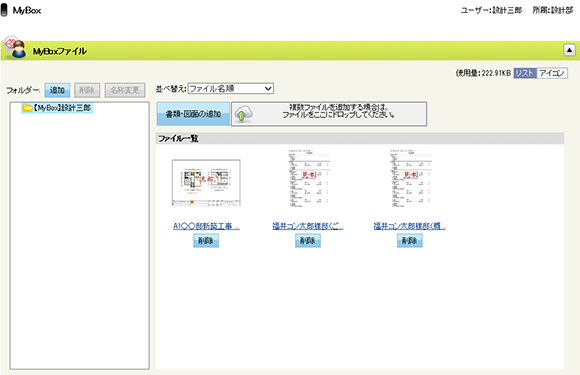The height and width of the screenshot is (375, 580).
Task: Open the floor plan drawing thumbnail
Action: pos(206,183)
